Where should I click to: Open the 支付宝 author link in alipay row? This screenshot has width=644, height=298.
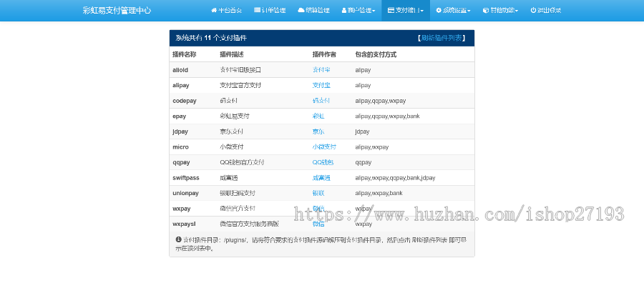click(321, 85)
